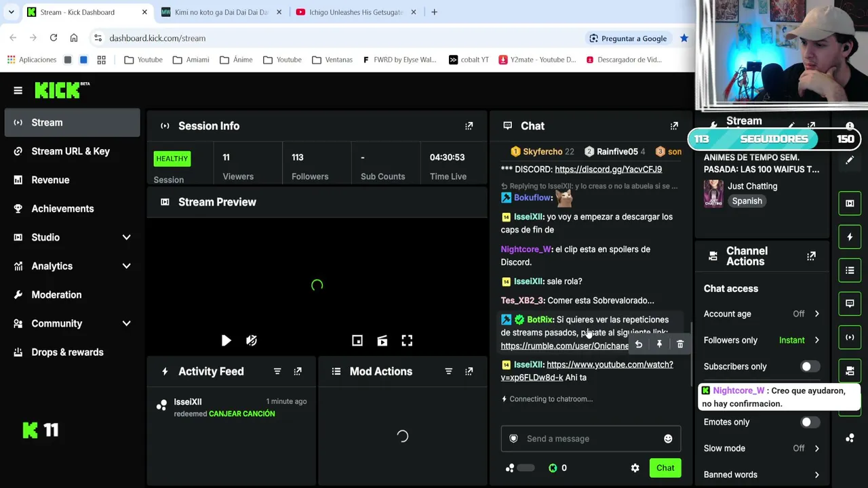Open picture-in-picture for stream preview
Image resolution: width=868 pixels, height=488 pixels.
357,340
